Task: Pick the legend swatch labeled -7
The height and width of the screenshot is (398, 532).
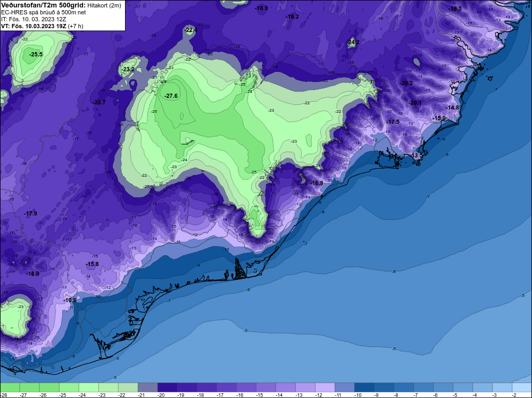Action: tap(423, 387)
